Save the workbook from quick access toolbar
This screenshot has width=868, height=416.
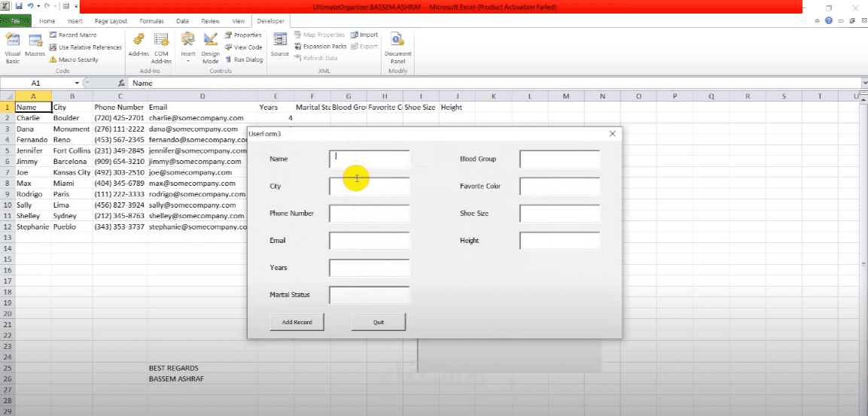(x=19, y=6)
